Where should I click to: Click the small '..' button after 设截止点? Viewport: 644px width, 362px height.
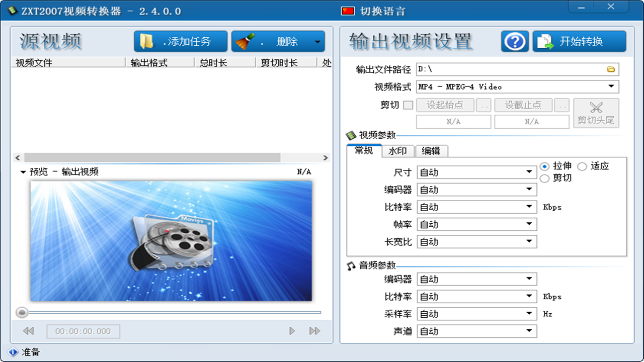coord(562,105)
